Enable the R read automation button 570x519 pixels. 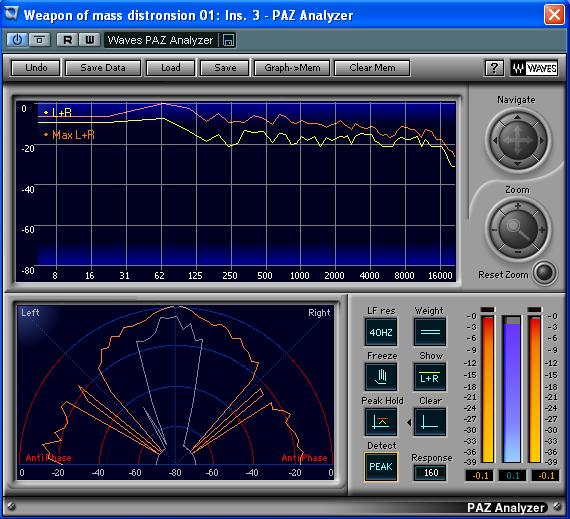(x=67, y=40)
